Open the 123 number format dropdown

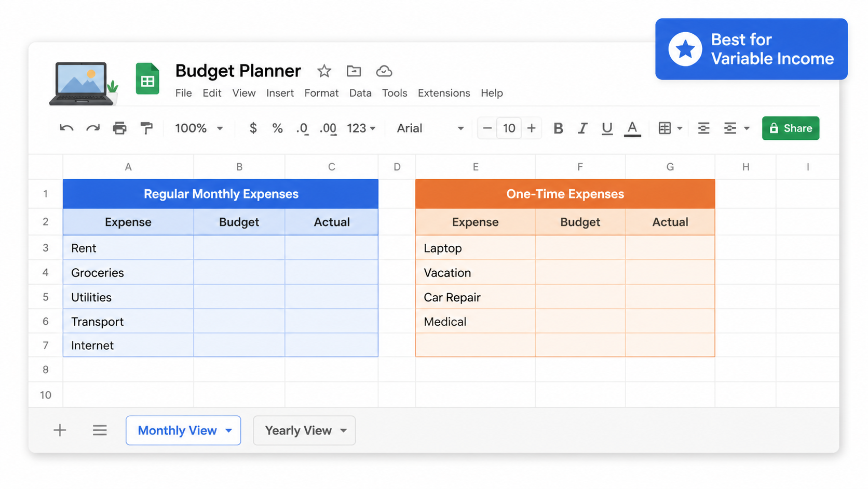coord(361,128)
